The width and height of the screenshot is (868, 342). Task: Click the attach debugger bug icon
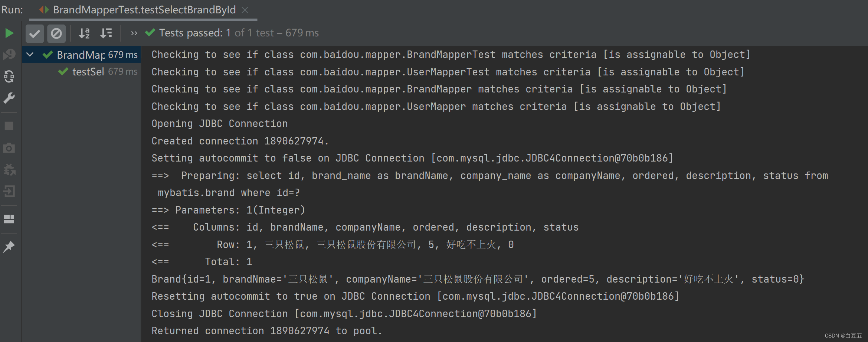click(x=9, y=170)
